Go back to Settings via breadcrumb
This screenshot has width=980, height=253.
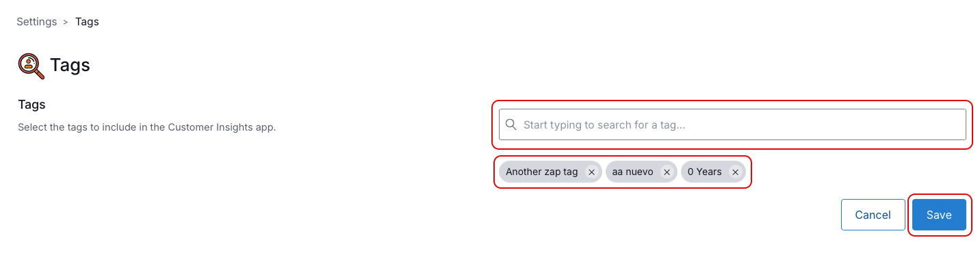click(37, 22)
